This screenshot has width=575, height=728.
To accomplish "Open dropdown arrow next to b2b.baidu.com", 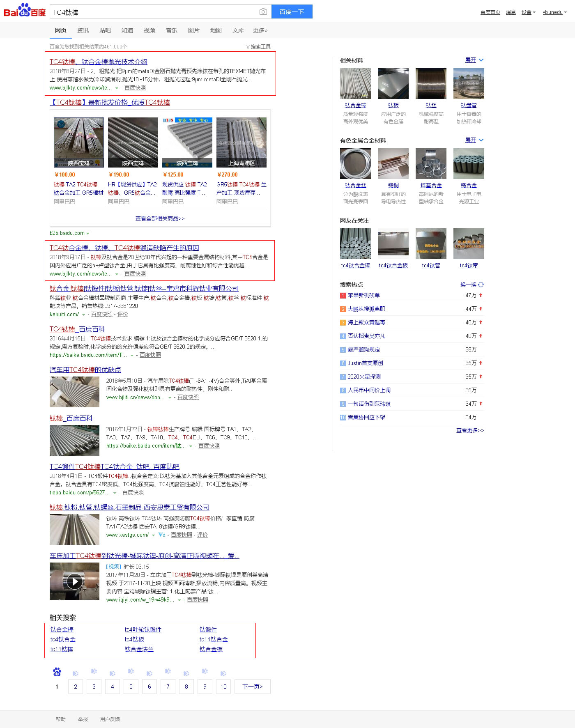I will pos(87,233).
